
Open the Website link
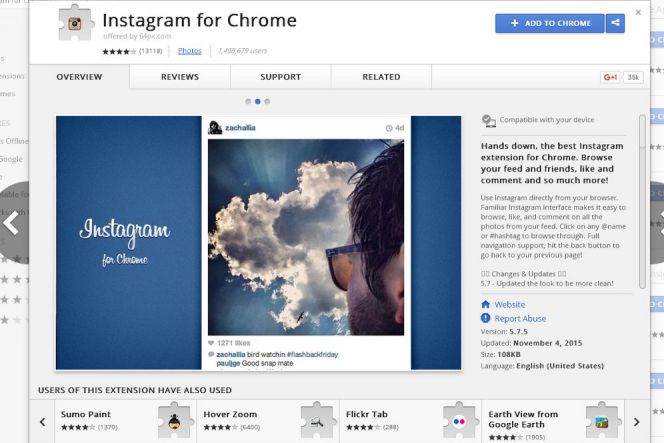tap(509, 305)
